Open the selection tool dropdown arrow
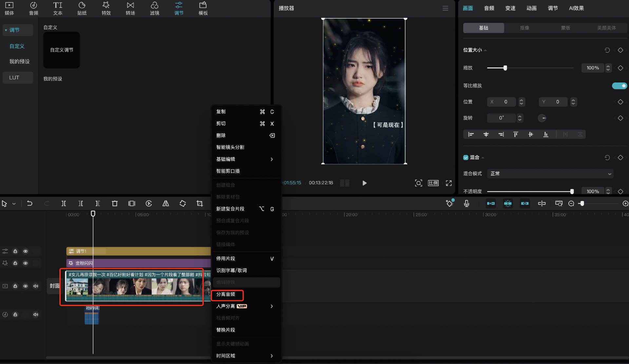Screen dimensions: 629x364 point(14,204)
